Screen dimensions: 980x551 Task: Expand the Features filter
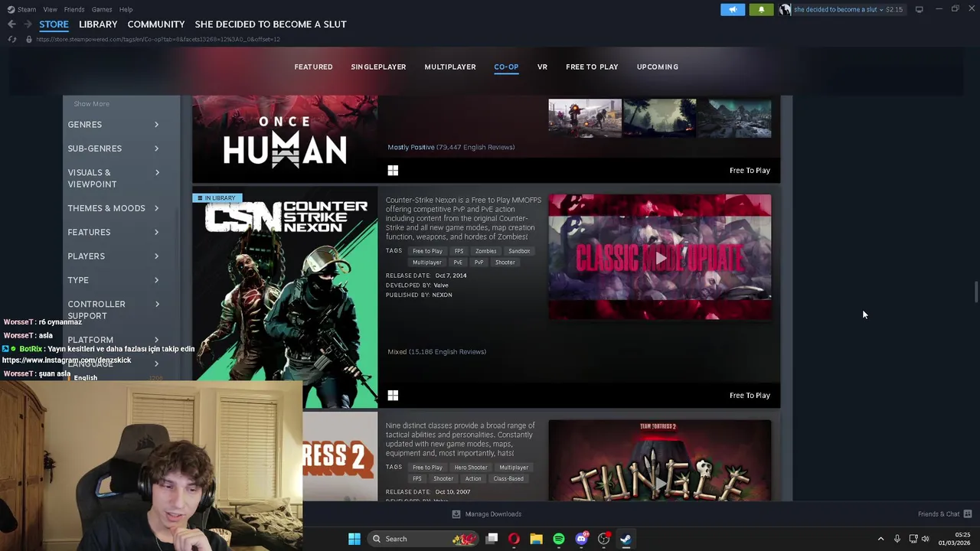point(113,233)
